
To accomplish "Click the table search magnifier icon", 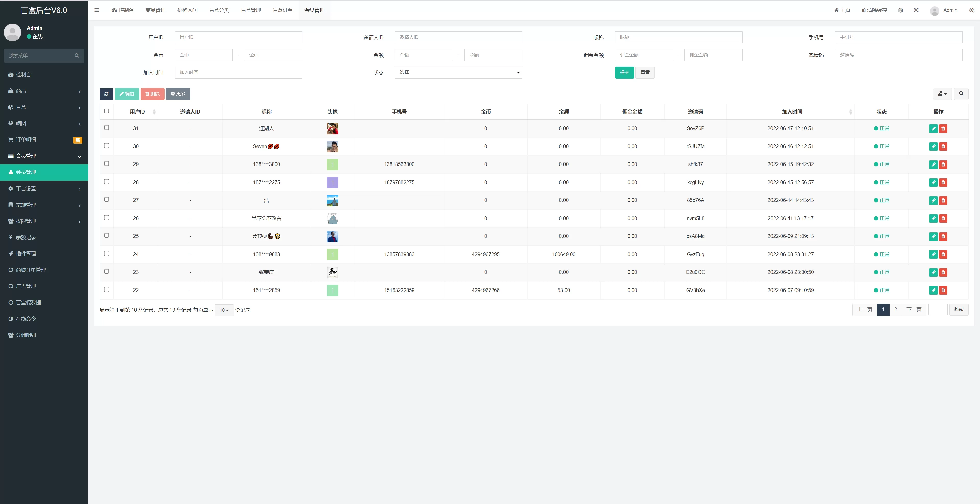I will 961,94.
